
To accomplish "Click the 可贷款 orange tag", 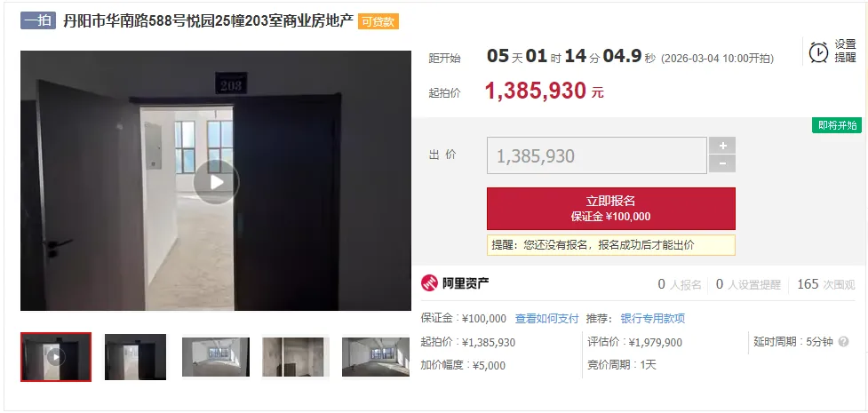I will coord(378,21).
